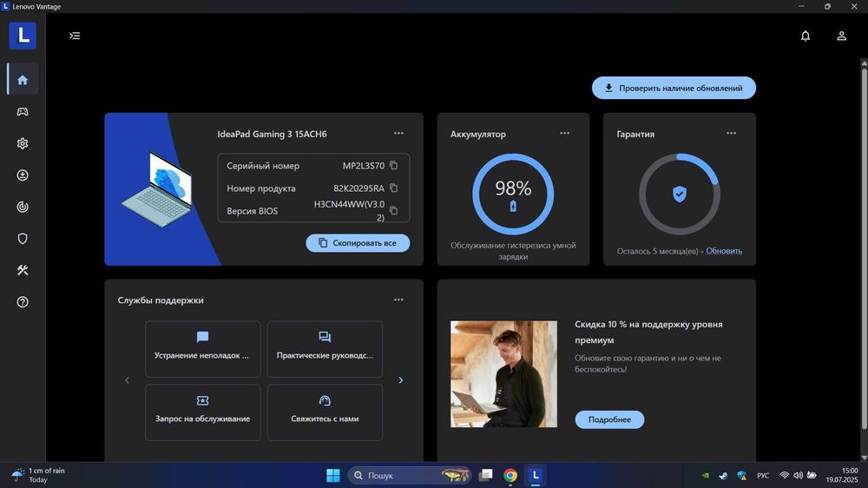Image resolution: width=868 pixels, height=488 pixels.
Task: Open hardware tools wrench icon in sidebar
Action: coord(23,270)
